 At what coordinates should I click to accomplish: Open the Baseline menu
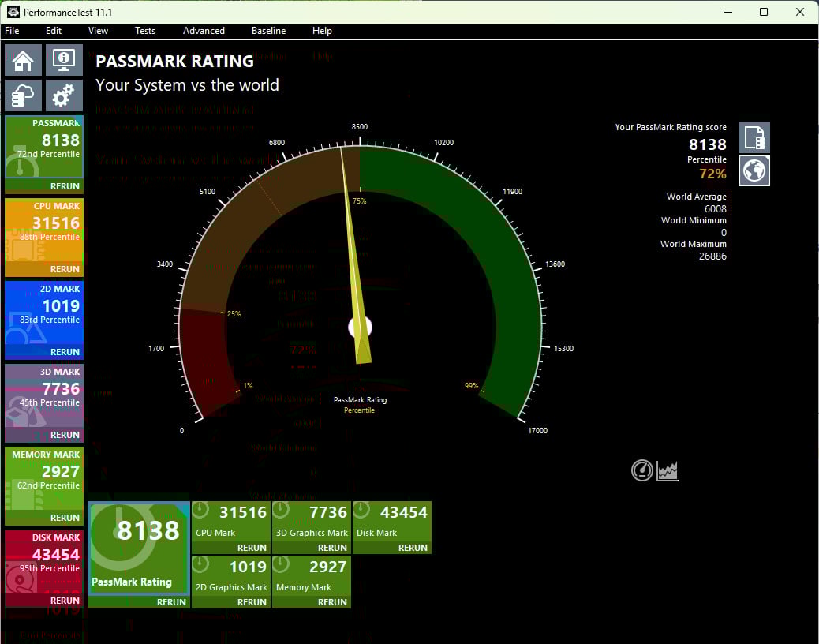coord(268,31)
